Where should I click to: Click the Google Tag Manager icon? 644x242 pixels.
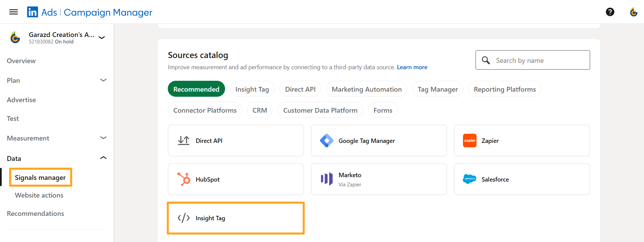coord(326,141)
